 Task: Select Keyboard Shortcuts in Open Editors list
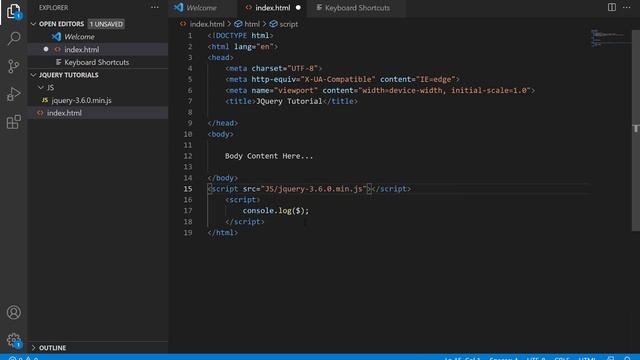coord(98,62)
